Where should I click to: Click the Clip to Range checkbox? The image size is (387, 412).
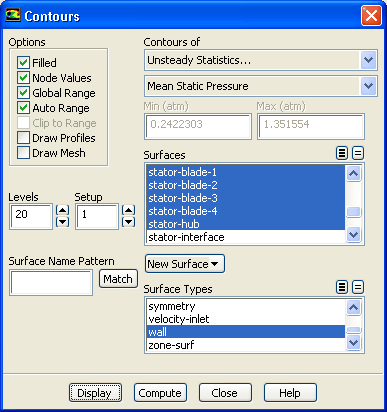click(23, 123)
